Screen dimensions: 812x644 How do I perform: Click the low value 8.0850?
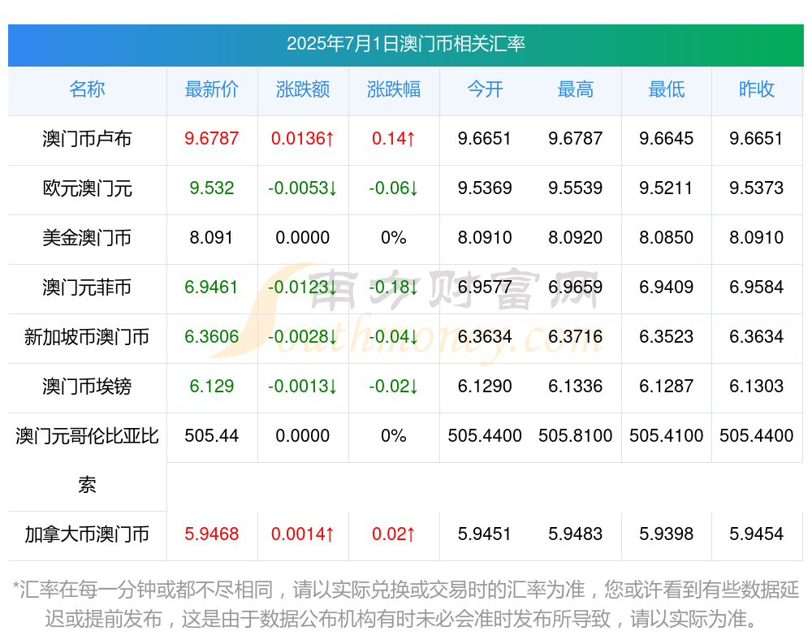point(667,237)
